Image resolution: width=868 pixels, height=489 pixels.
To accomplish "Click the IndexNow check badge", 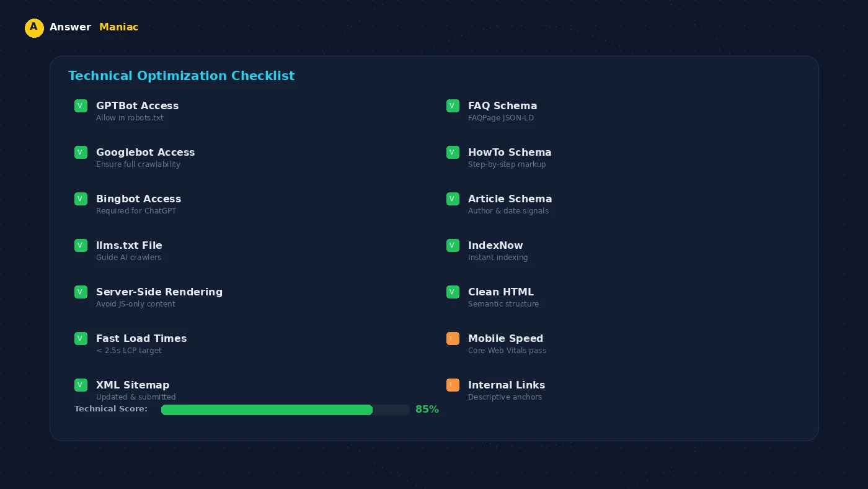I will (453, 245).
